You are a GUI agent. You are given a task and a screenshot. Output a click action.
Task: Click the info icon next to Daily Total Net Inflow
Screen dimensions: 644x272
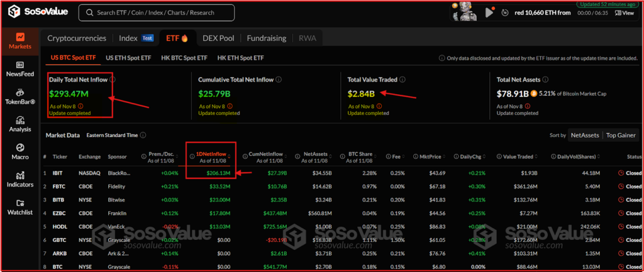[x=113, y=80]
